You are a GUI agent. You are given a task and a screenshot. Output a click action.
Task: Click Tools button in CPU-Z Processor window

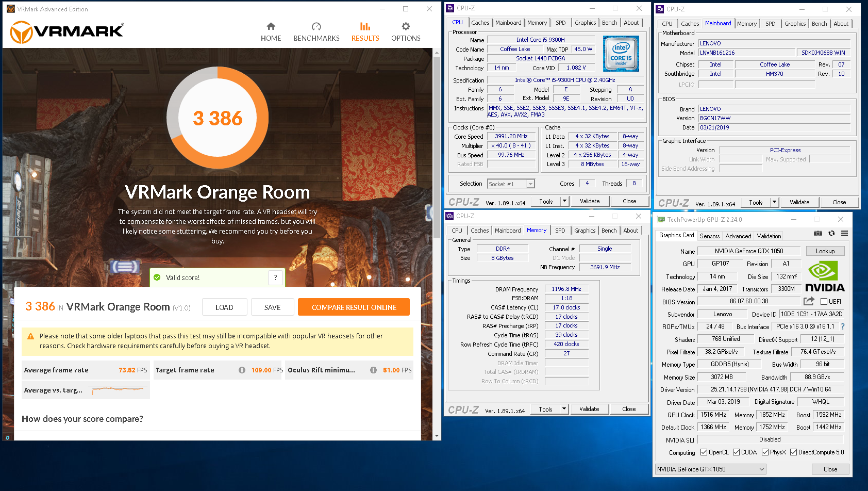tap(546, 201)
